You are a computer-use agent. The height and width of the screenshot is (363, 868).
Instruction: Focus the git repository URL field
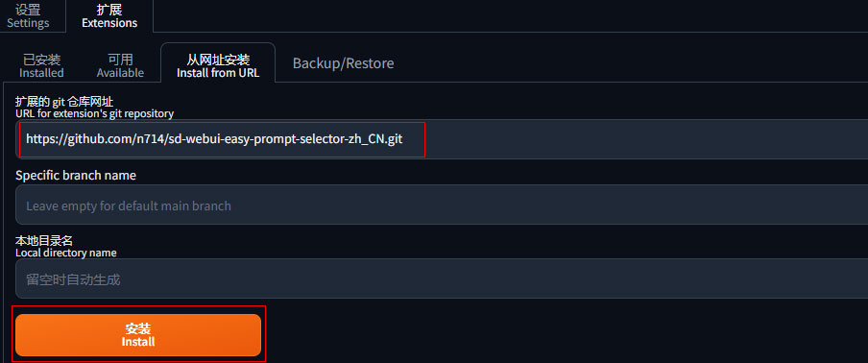click(442, 139)
